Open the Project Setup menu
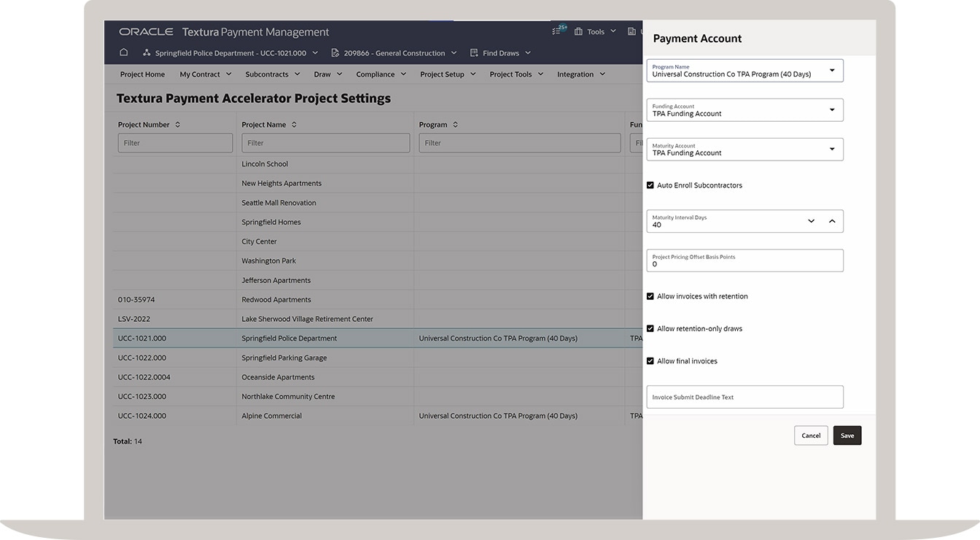 coord(443,74)
